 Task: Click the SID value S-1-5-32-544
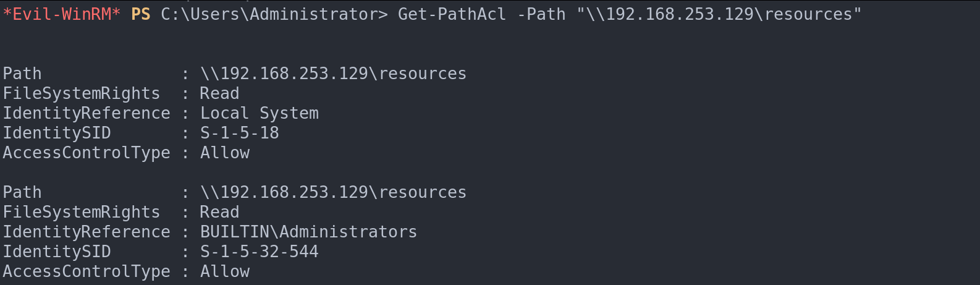260,252
